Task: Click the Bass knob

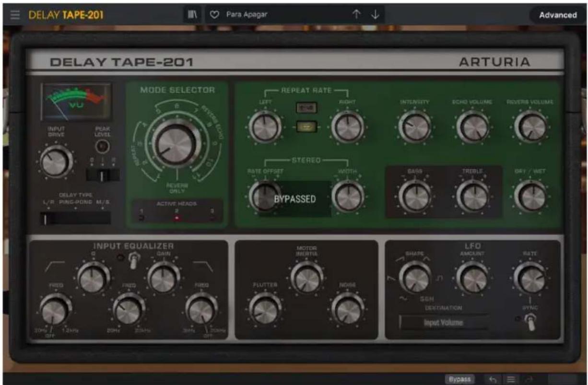Action: [415, 197]
